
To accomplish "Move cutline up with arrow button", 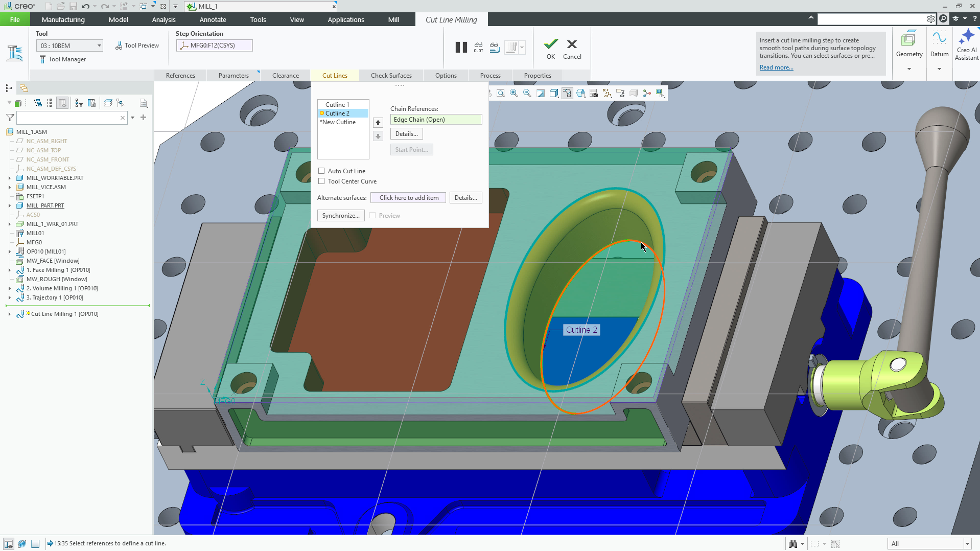I will (x=378, y=123).
